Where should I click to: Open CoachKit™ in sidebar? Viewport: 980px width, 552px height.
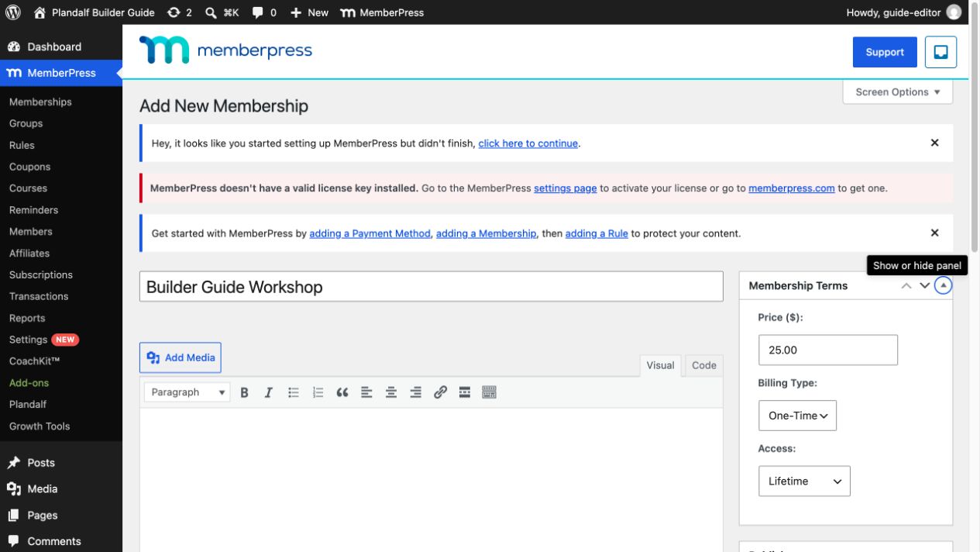(x=35, y=361)
